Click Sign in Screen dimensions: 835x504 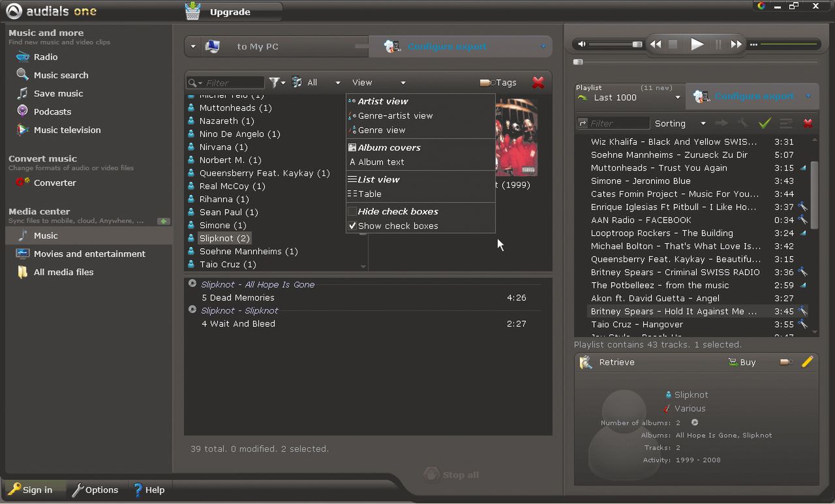(30, 490)
